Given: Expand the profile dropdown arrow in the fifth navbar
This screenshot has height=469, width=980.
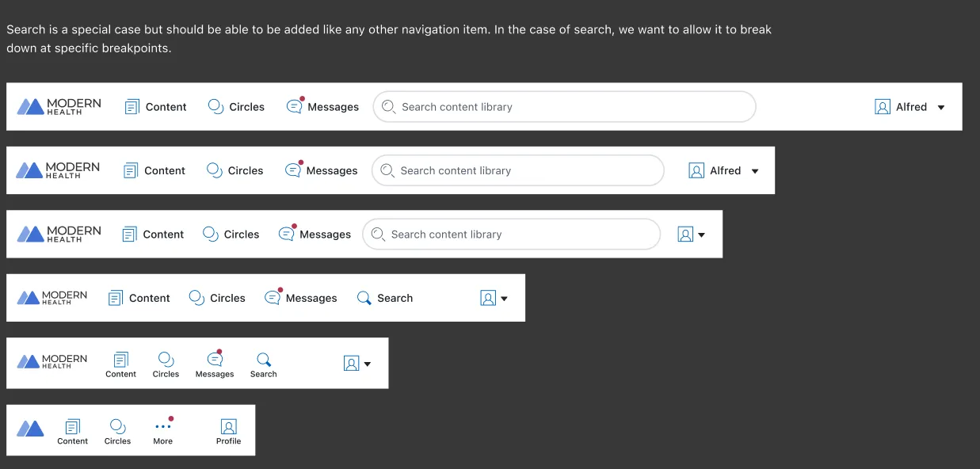Looking at the screenshot, I should (368, 364).
